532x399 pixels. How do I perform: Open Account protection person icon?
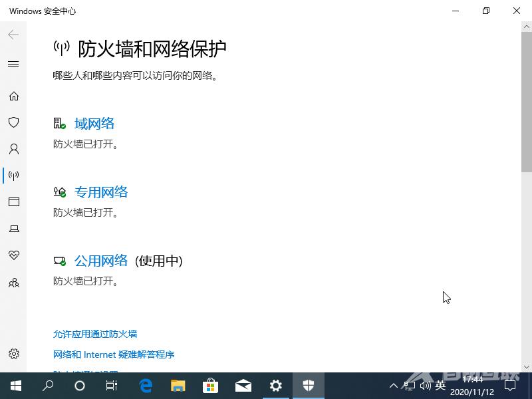tap(14, 149)
